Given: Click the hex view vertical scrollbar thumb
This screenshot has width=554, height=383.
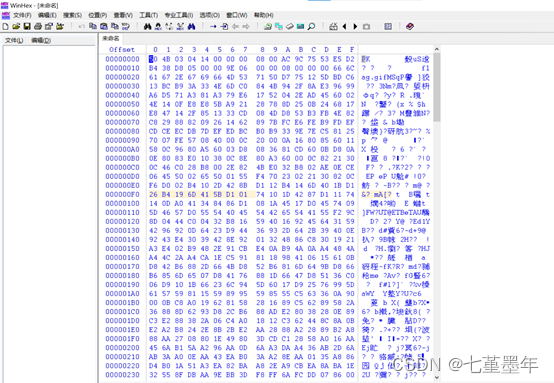Looking at the screenshot, I should 437,87.
